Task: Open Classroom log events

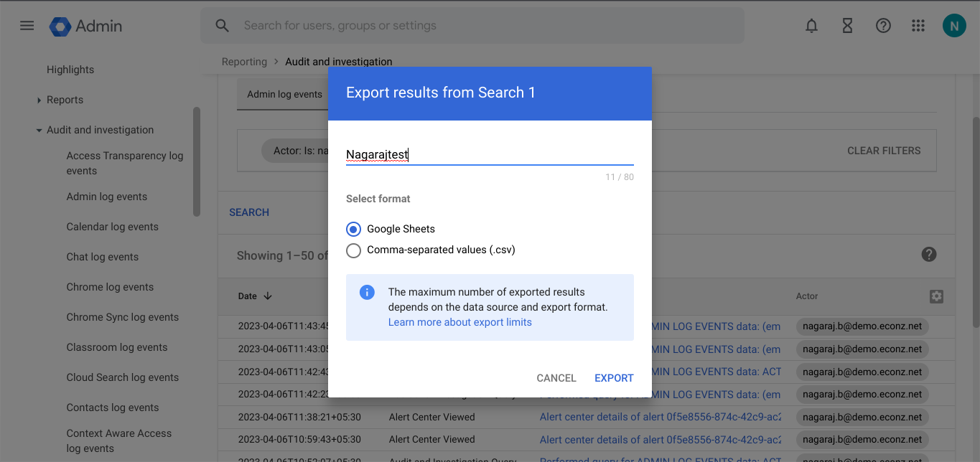Action: [117, 347]
